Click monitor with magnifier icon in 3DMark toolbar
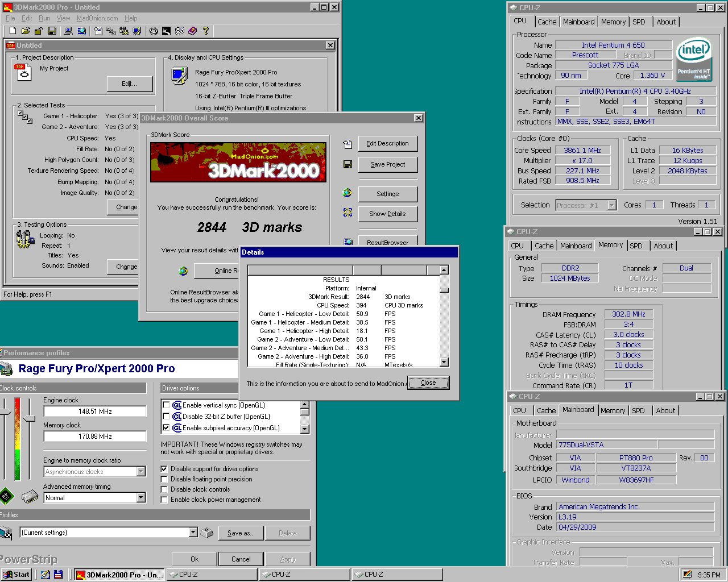This screenshot has width=728, height=582. (81, 31)
